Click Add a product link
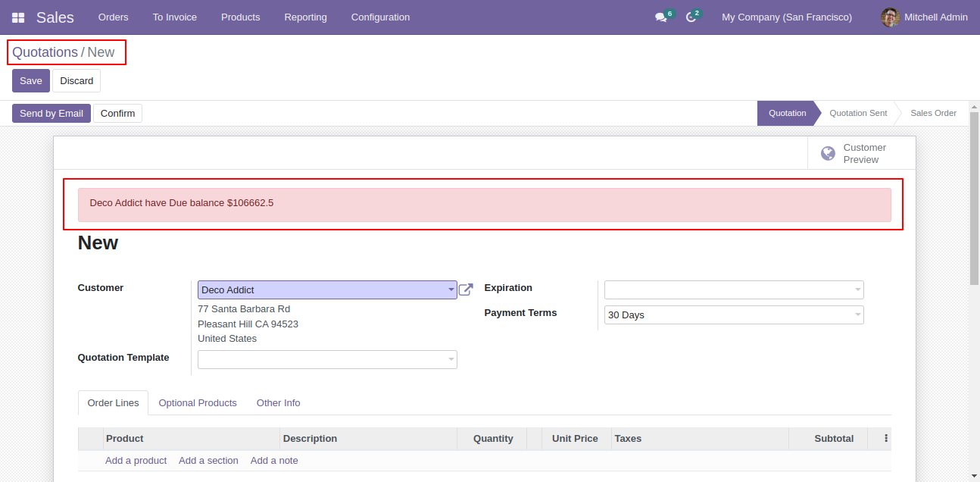Image resolution: width=980 pixels, height=482 pixels. pyautogui.click(x=136, y=461)
